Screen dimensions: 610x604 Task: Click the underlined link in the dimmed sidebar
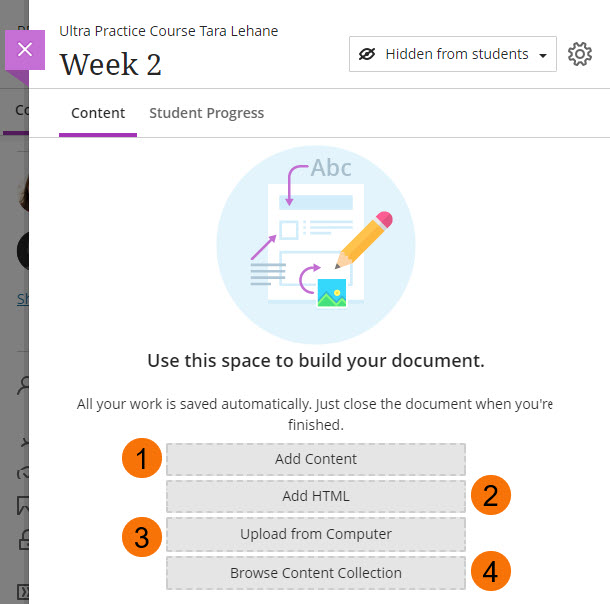pyautogui.click(x=22, y=299)
